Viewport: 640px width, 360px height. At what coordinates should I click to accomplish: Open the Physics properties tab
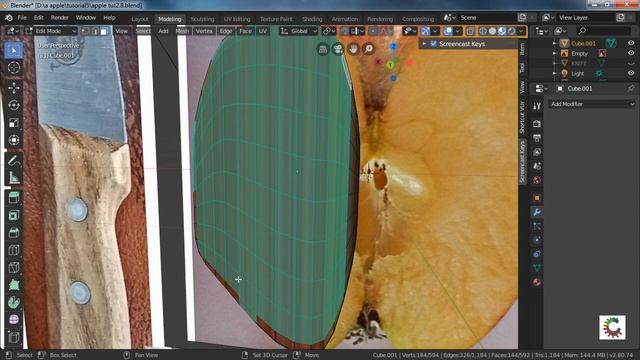pos(537,240)
